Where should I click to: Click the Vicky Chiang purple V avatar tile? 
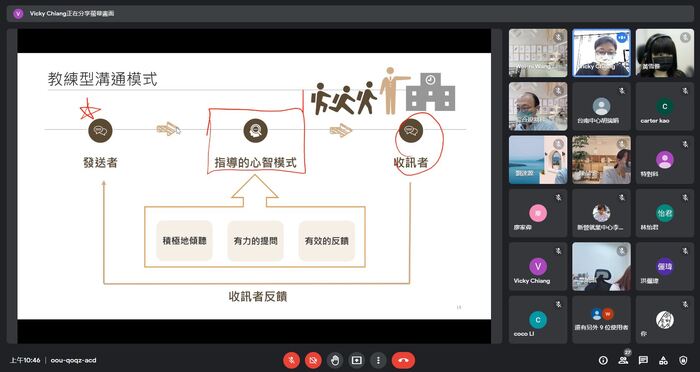click(x=538, y=267)
